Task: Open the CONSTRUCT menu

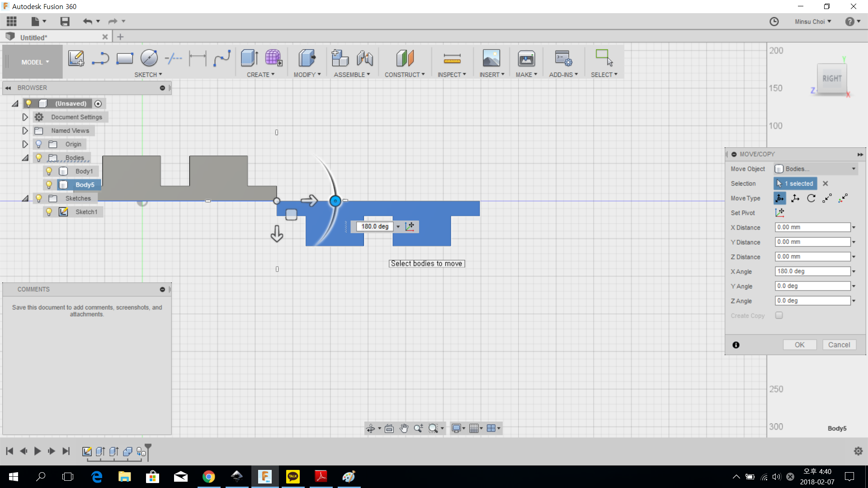Action: 405,75
